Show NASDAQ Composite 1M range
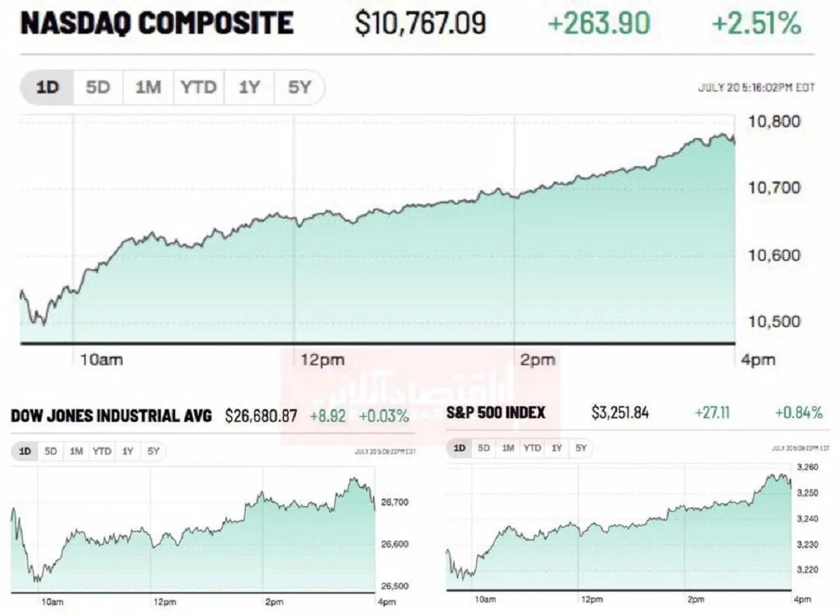Screen dimensions: 840x616 [x=148, y=87]
